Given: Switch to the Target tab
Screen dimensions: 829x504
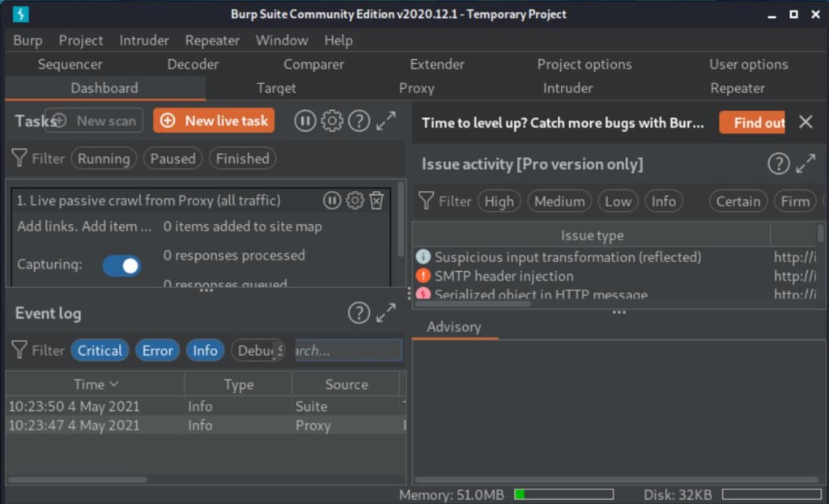Looking at the screenshot, I should pos(276,88).
